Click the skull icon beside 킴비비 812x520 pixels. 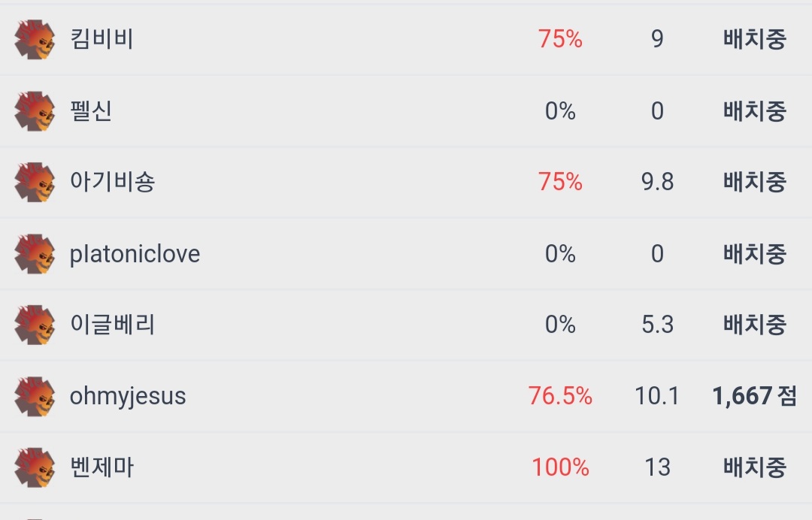click(35, 40)
